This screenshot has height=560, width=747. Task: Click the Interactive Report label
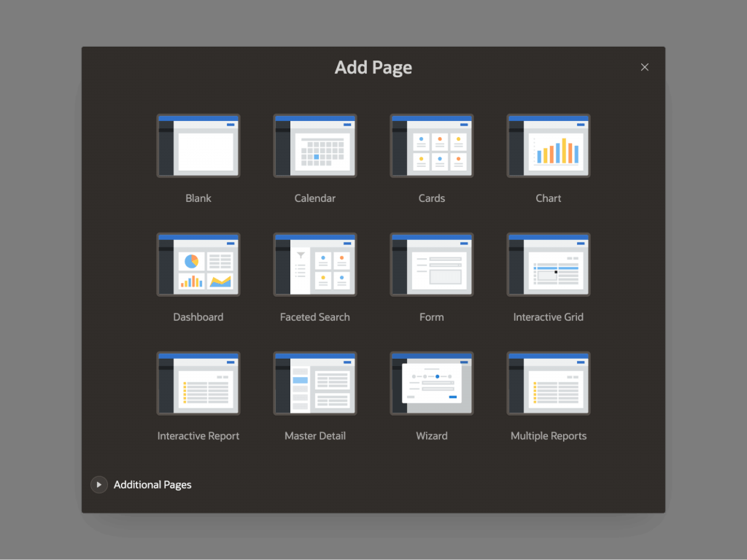click(198, 436)
